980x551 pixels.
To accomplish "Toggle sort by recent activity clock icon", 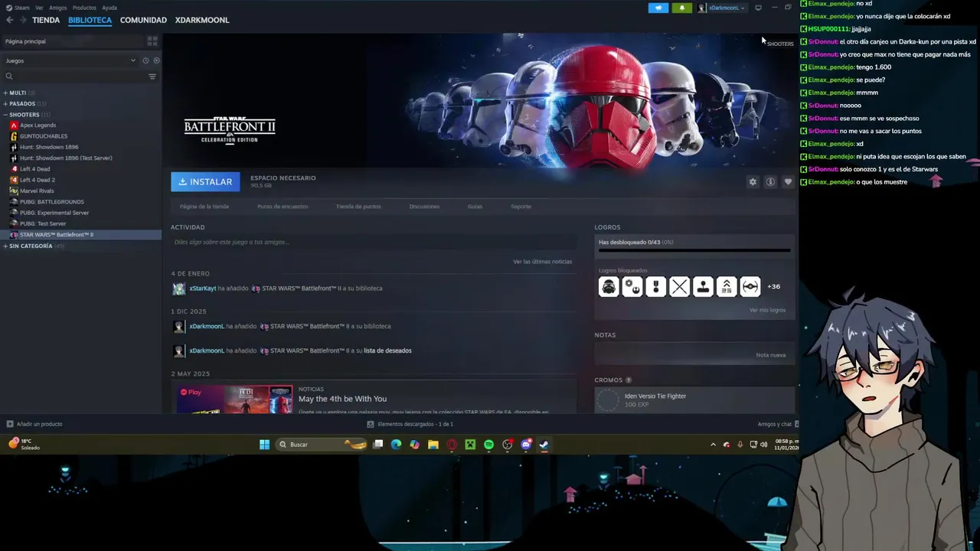I will 145,60.
